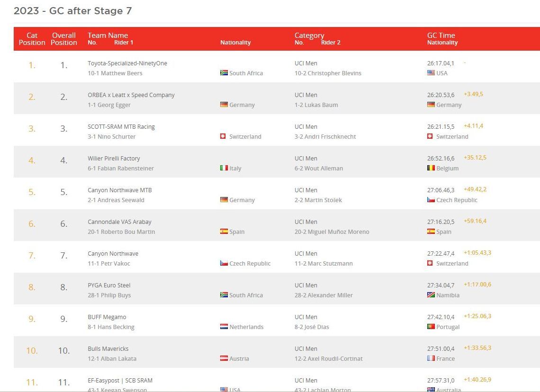Screen dimensions: 540x392
Task: Click Nino Schurter's Switzerland flag
Action: (223, 136)
